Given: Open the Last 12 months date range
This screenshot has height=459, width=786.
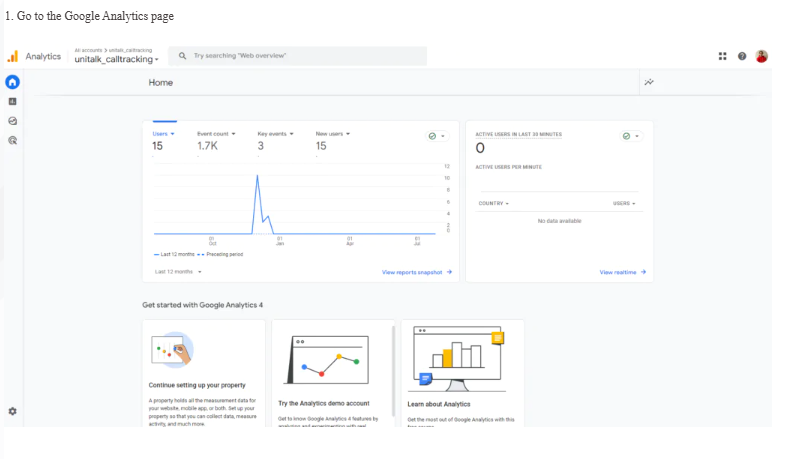Looking at the screenshot, I should [x=178, y=271].
